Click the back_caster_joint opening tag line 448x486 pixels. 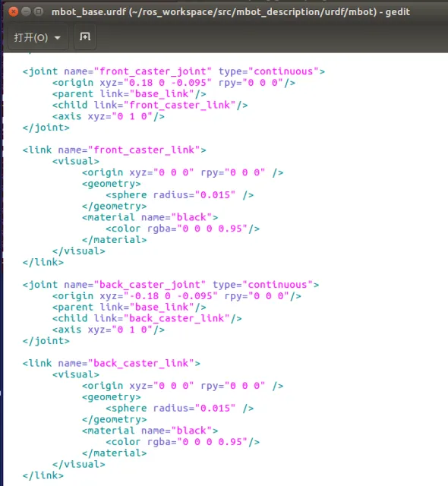(x=170, y=285)
